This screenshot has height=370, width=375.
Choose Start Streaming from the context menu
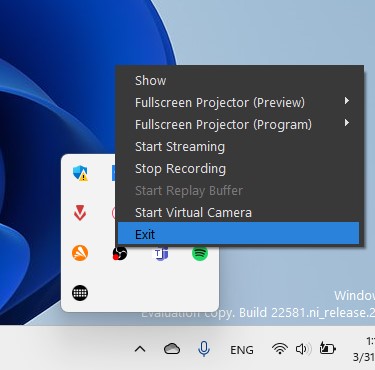pyautogui.click(x=238, y=146)
